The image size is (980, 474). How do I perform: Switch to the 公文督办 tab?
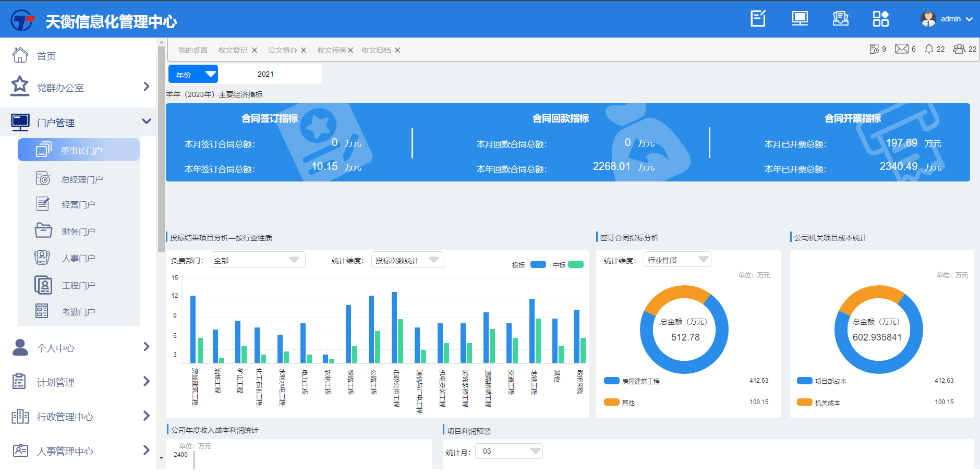click(282, 50)
